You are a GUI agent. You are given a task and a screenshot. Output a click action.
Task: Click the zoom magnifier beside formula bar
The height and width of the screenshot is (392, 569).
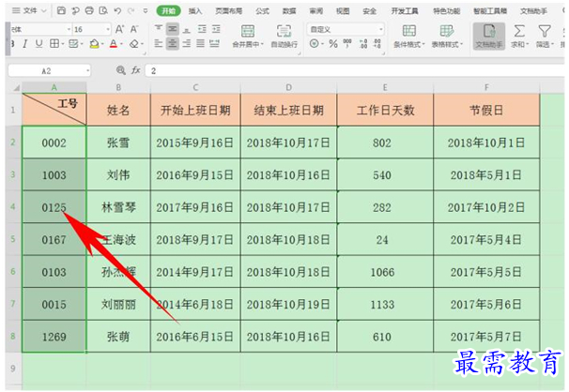click(x=120, y=70)
